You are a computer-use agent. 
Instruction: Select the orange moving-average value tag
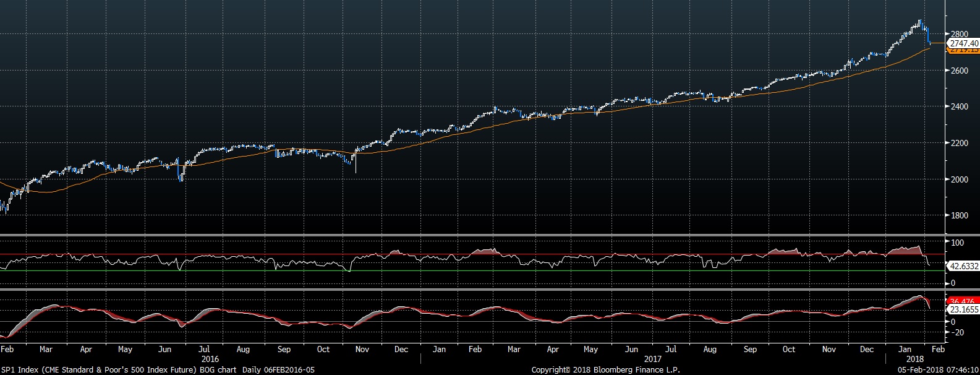click(x=963, y=50)
